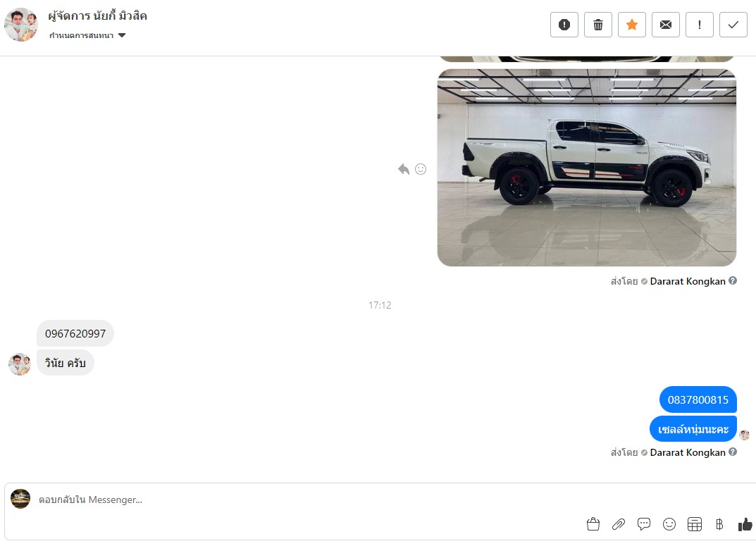Toggle the orange star follow-up marker
The image size is (756, 546).
[x=631, y=25]
